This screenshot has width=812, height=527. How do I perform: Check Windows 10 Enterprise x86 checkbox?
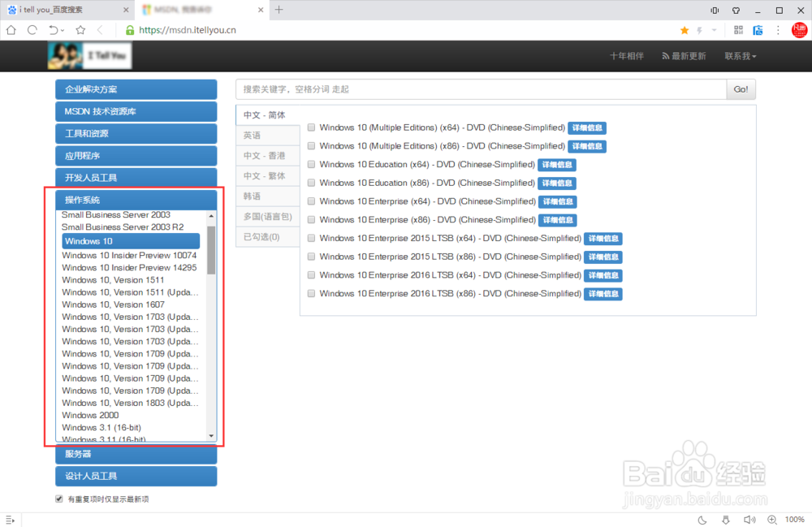[x=311, y=219]
